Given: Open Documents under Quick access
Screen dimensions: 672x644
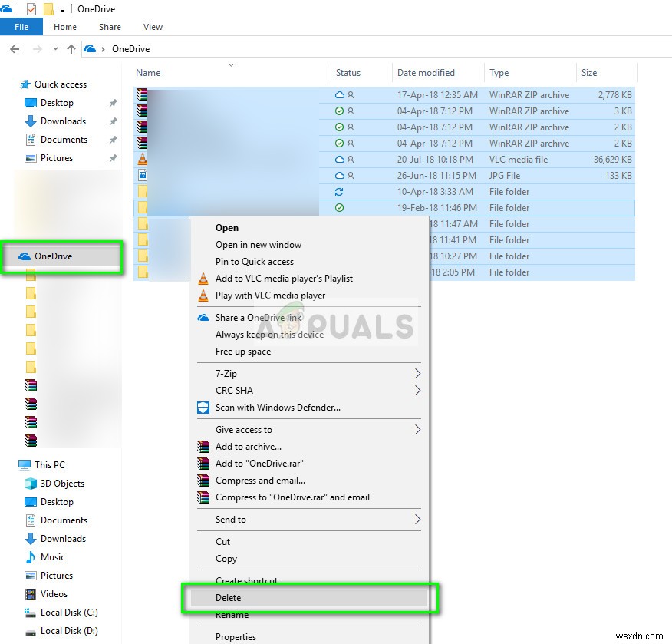Looking at the screenshot, I should pos(64,140).
